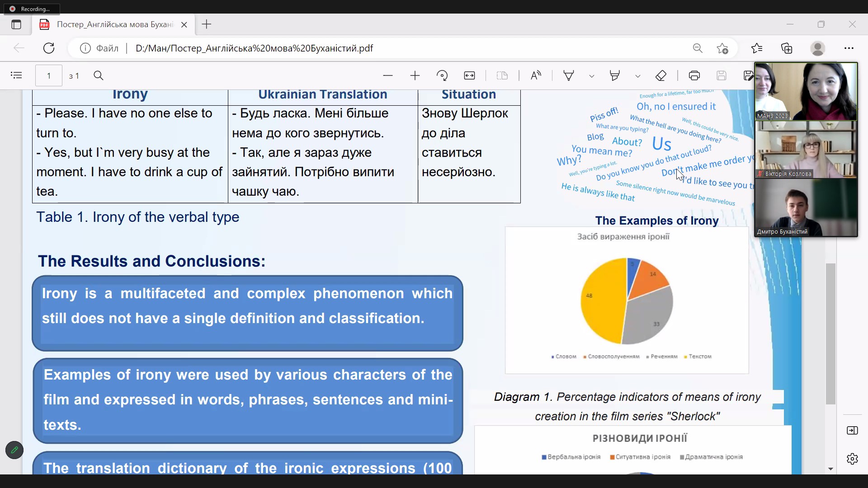Select the Highlight marker tool
This screenshot has width=868, height=488.
click(x=615, y=75)
